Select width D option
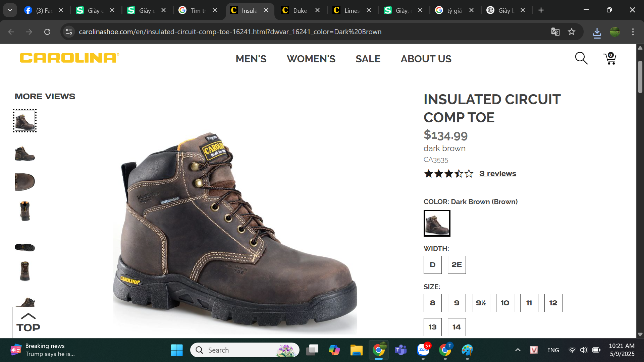The height and width of the screenshot is (362, 644). click(x=432, y=265)
